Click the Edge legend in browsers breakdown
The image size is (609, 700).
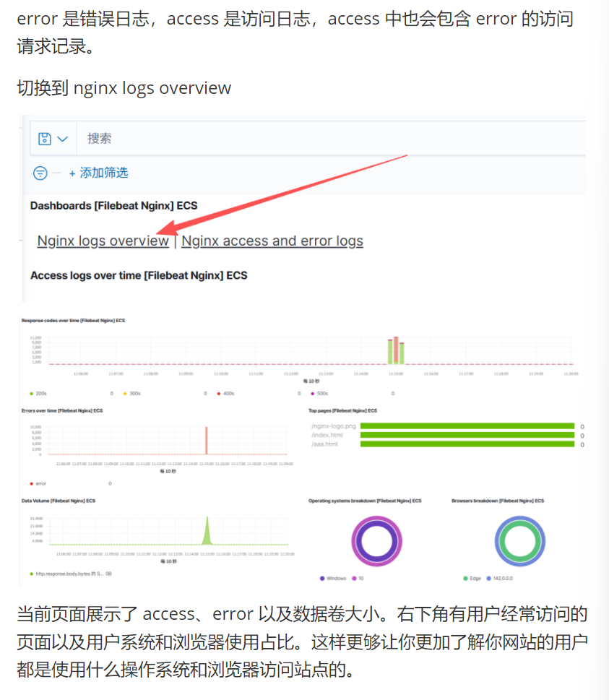point(473,579)
